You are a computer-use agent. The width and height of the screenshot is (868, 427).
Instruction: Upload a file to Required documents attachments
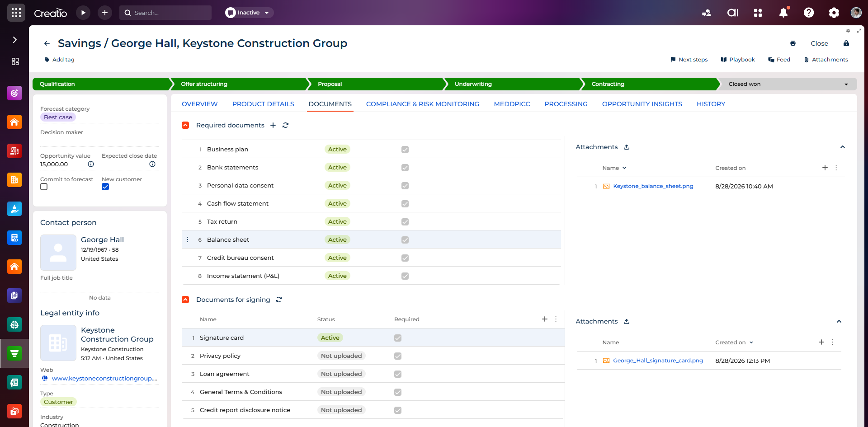[627, 147]
